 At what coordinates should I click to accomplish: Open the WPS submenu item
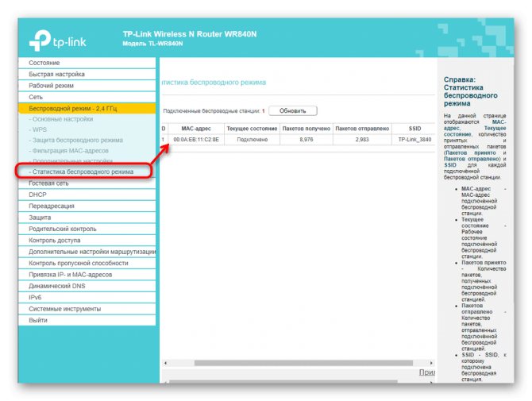click(37, 129)
